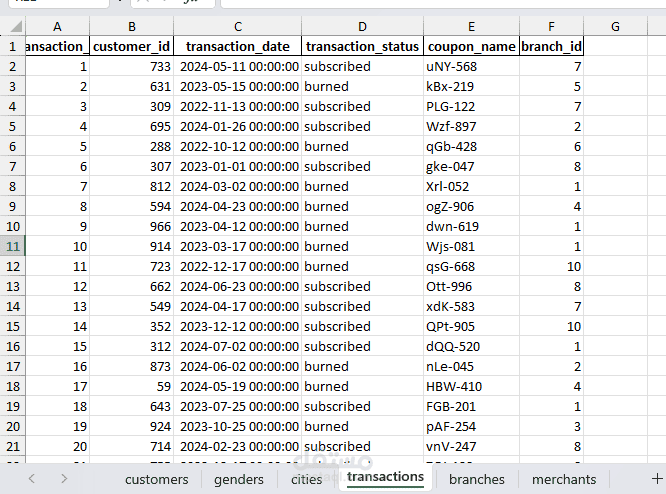The height and width of the screenshot is (494, 666).
Task: Add a new sheet with plus icon
Action: pyautogui.click(x=657, y=479)
